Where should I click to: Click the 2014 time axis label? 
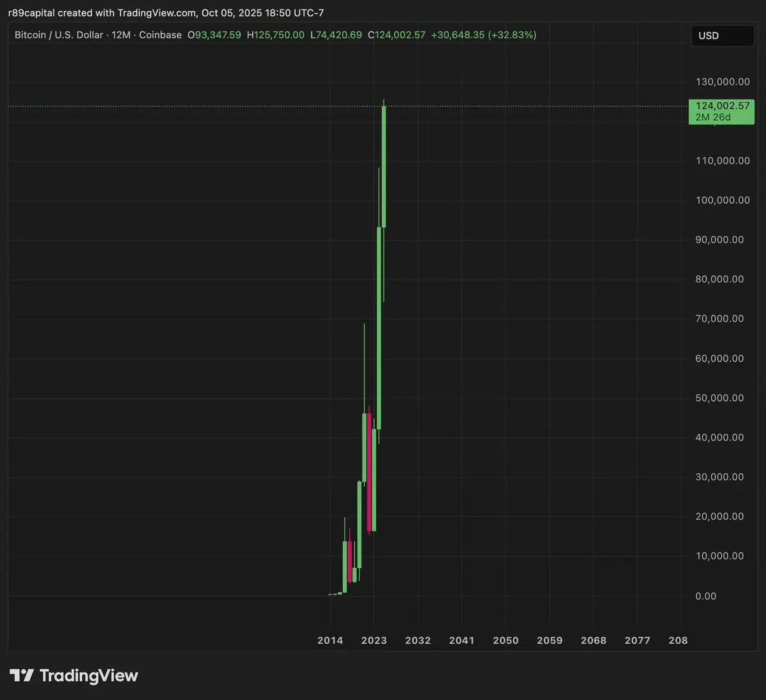pos(330,640)
